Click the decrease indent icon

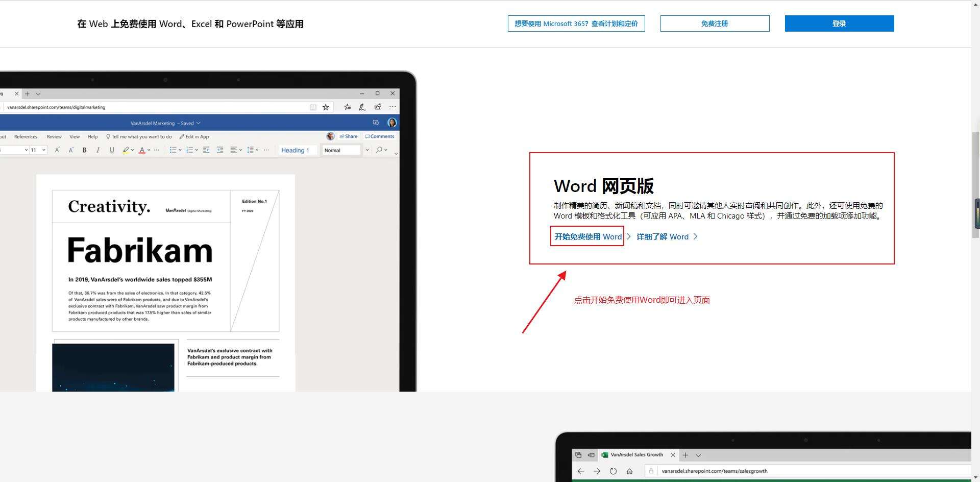[x=206, y=150]
